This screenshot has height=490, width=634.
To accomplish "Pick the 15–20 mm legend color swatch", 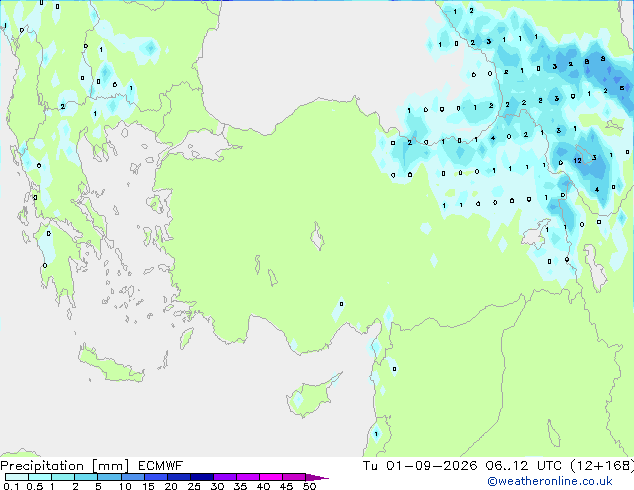I will coord(156,477).
